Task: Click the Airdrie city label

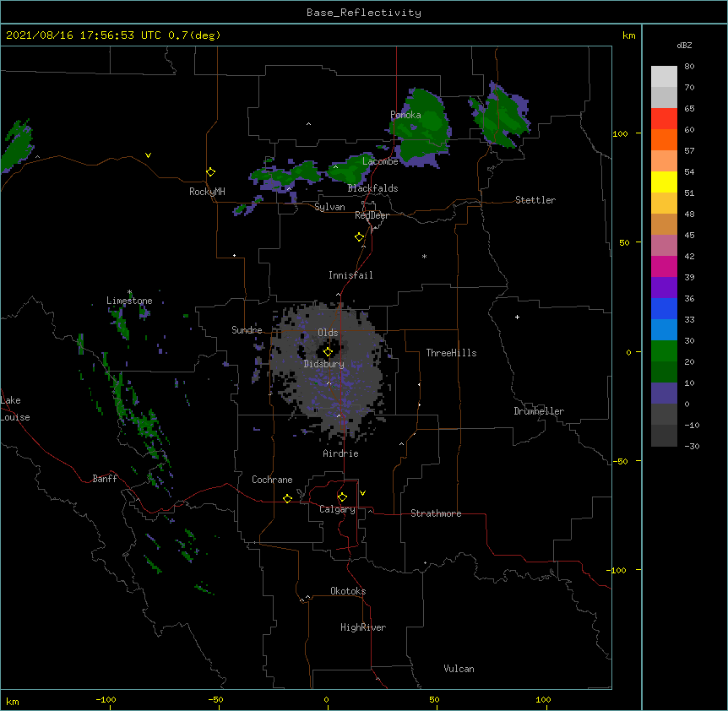Action: (x=340, y=453)
